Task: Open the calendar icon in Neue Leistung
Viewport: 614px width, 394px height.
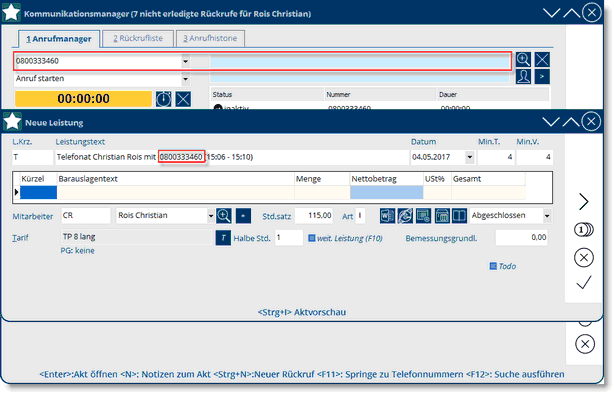Action: click(x=442, y=216)
